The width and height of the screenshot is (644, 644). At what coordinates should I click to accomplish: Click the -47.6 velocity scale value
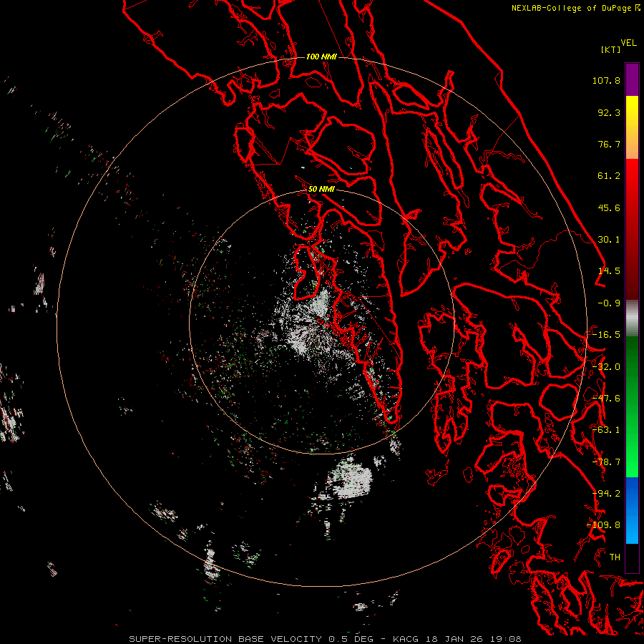pos(606,399)
